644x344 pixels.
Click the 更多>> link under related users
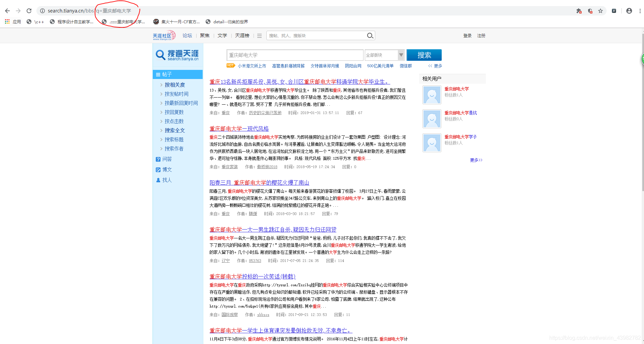point(476,160)
